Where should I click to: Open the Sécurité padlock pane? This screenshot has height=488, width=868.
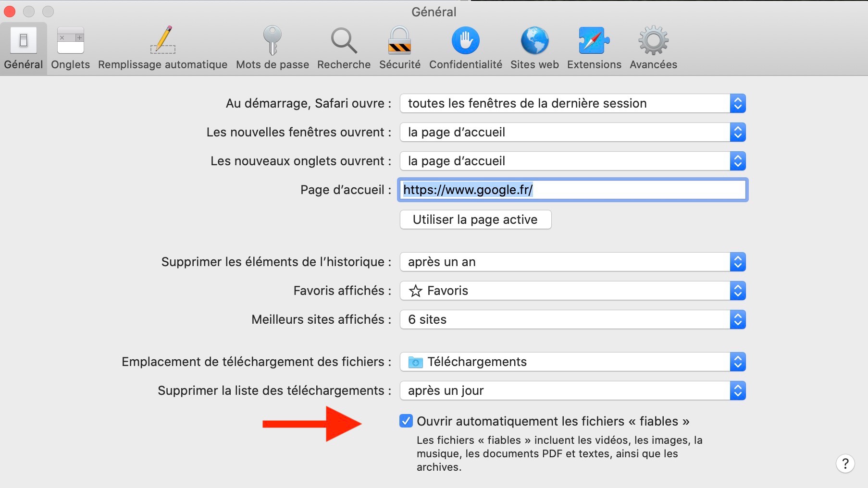tap(400, 49)
